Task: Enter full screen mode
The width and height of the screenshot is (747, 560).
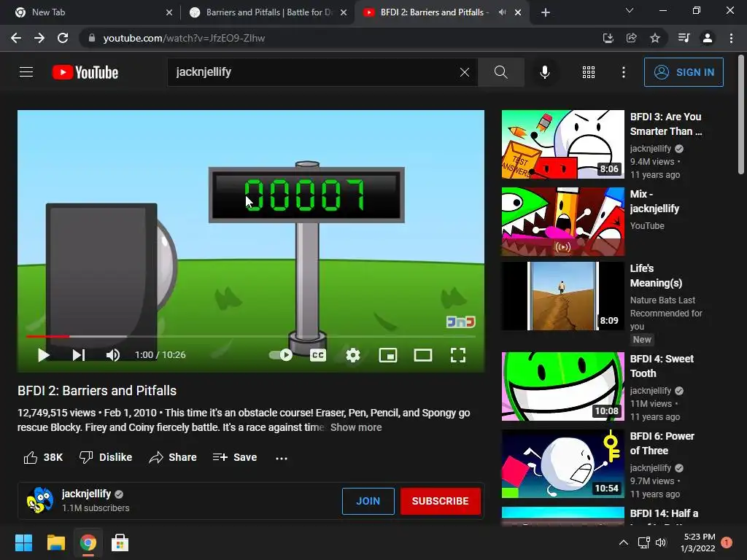Action: (458, 355)
